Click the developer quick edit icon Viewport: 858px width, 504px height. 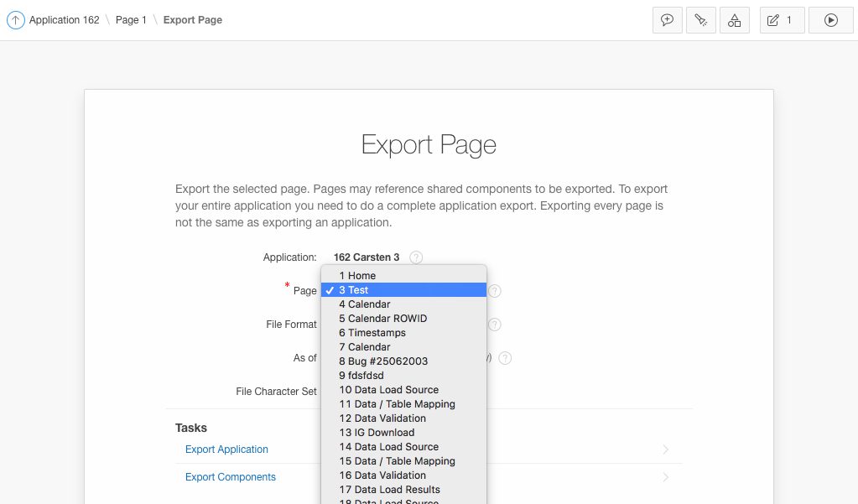701,20
